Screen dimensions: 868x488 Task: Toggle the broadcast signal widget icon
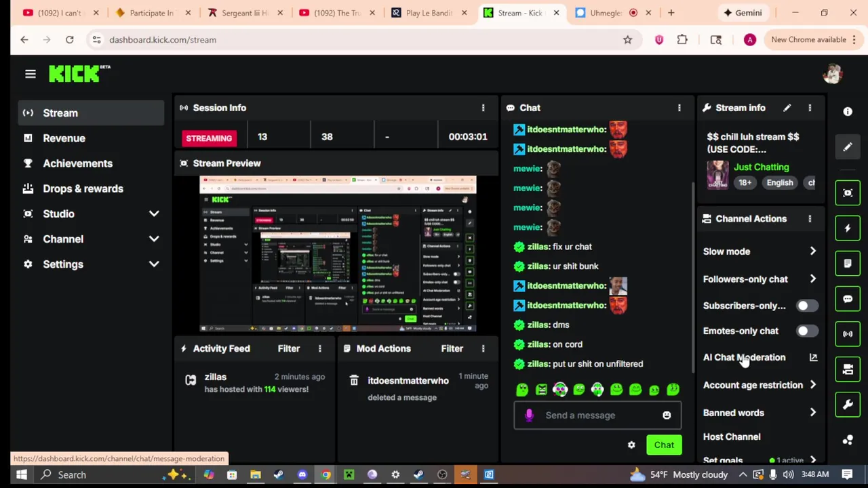[848, 334]
